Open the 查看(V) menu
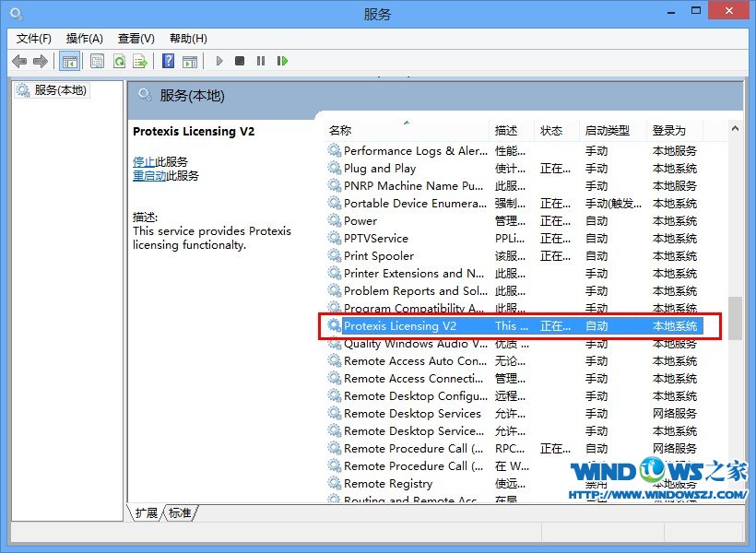The image size is (756, 553). coord(136,38)
